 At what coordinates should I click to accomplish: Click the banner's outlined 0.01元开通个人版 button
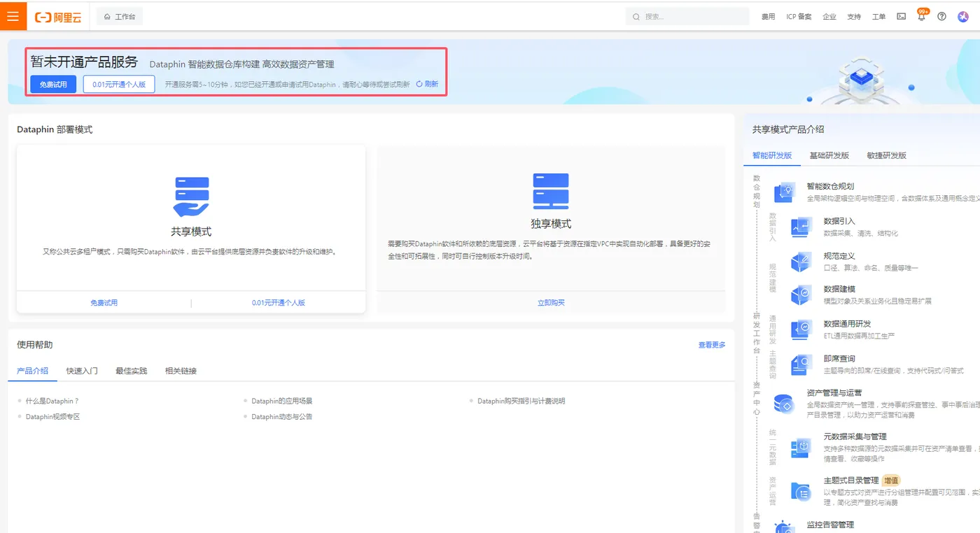click(119, 84)
